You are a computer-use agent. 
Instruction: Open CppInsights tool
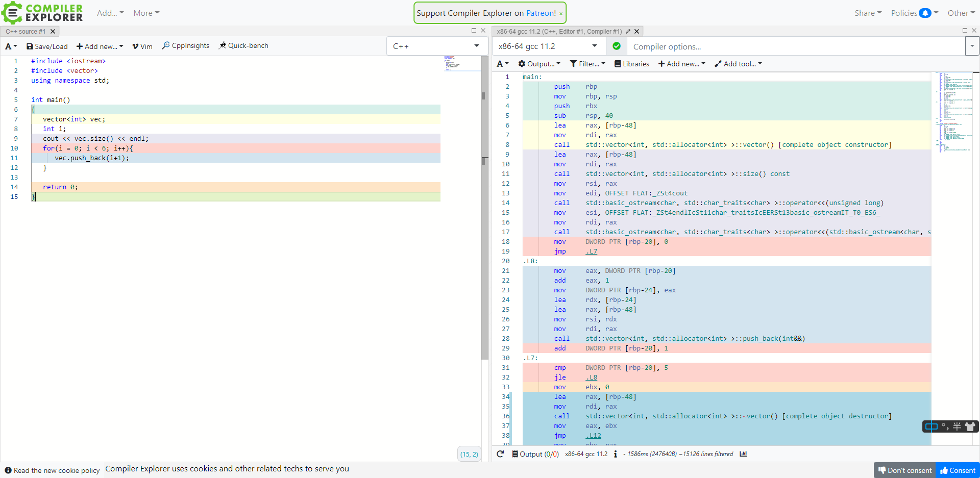(x=186, y=46)
